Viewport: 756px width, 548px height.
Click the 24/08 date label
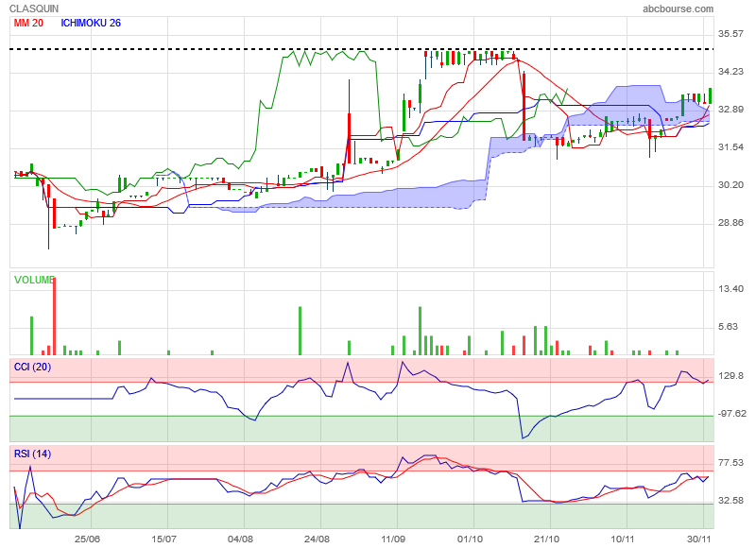click(317, 539)
